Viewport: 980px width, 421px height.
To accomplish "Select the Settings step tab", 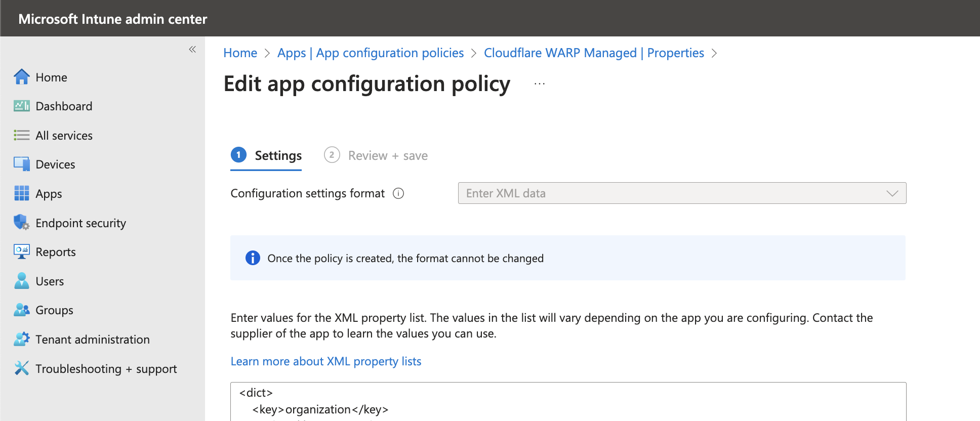I will [x=266, y=155].
